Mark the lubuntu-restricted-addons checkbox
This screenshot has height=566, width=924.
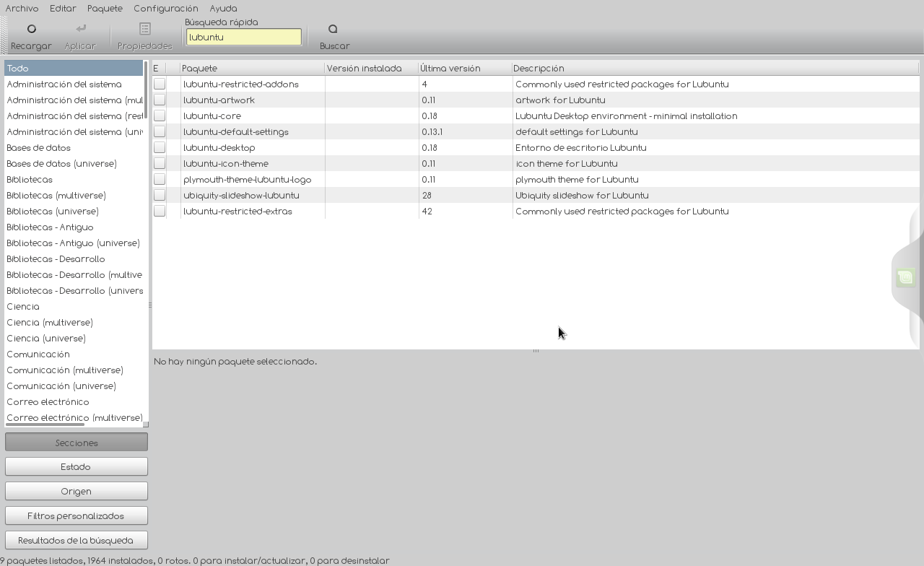[160, 84]
